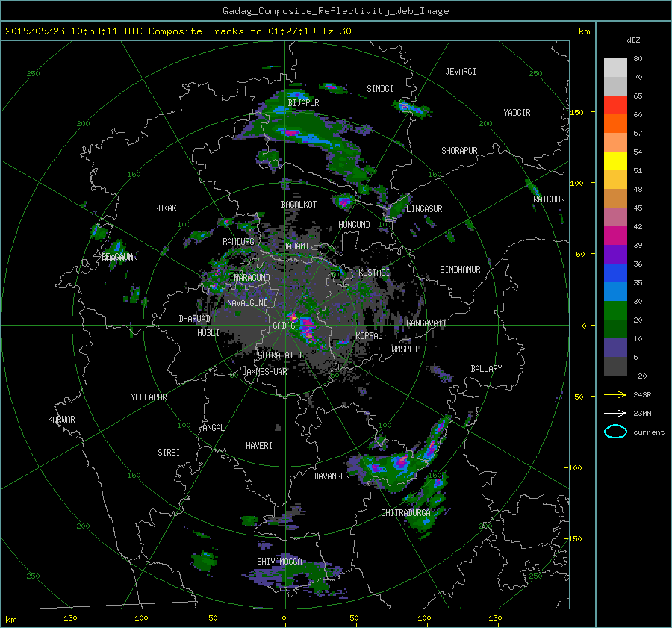Click the RAICHUR city label
Screen dimensions: 672x628
[549, 199]
